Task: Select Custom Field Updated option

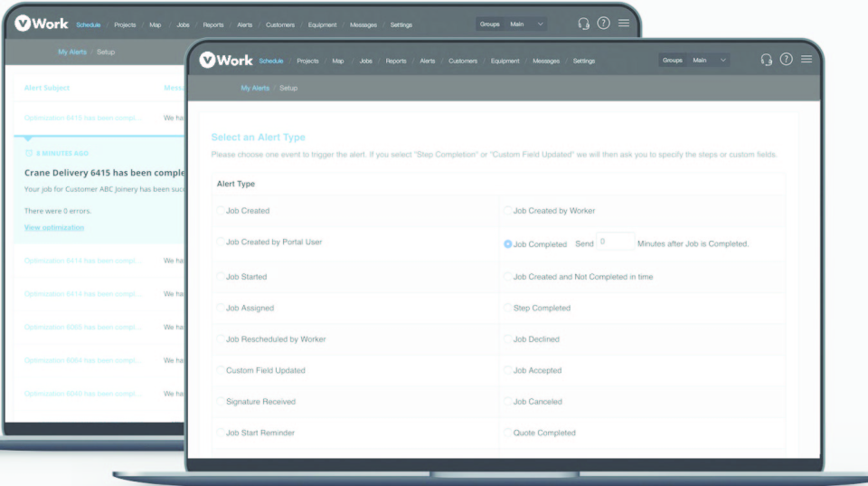Action: (221, 370)
